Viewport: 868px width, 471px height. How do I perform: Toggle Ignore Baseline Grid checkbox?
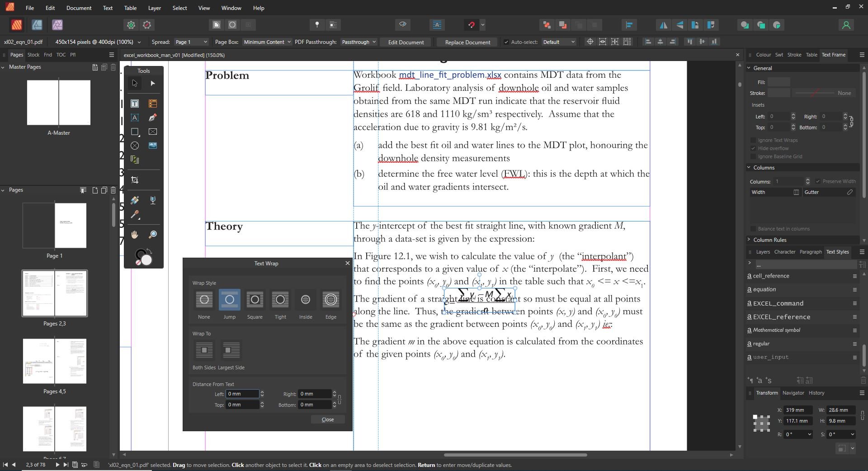[753, 156]
